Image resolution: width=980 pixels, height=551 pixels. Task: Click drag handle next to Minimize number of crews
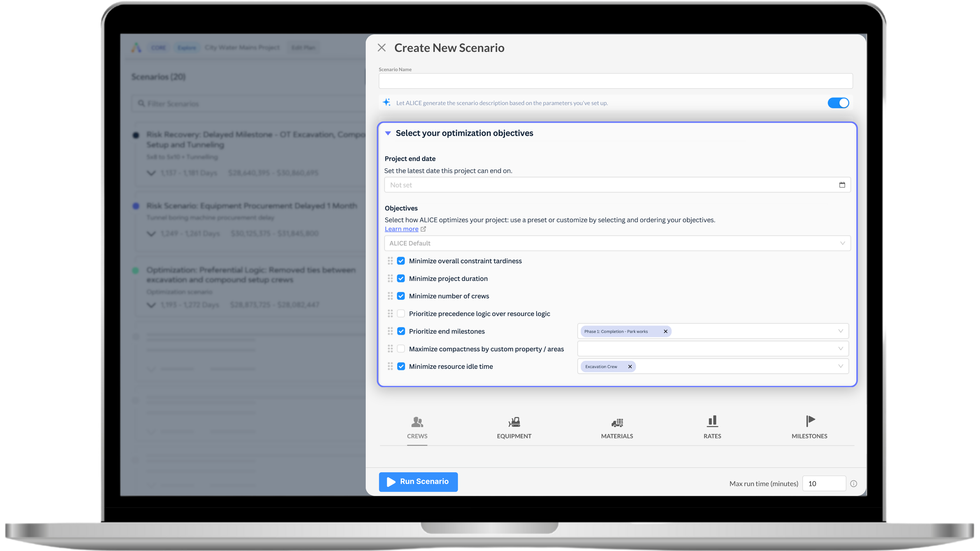click(390, 296)
